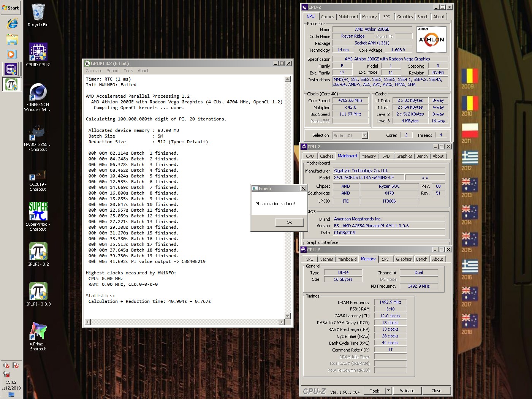
Task: Click the Core Speed 4702.66 MHz field
Action: click(x=350, y=101)
